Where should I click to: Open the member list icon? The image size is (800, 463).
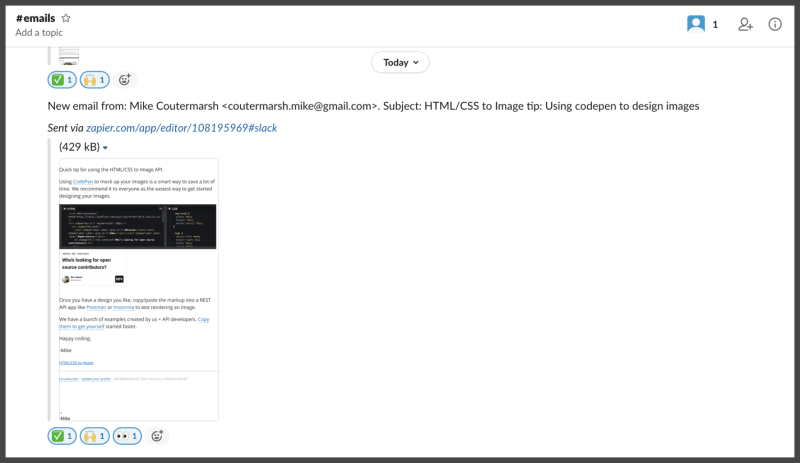pyautogui.click(x=696, y=24)
